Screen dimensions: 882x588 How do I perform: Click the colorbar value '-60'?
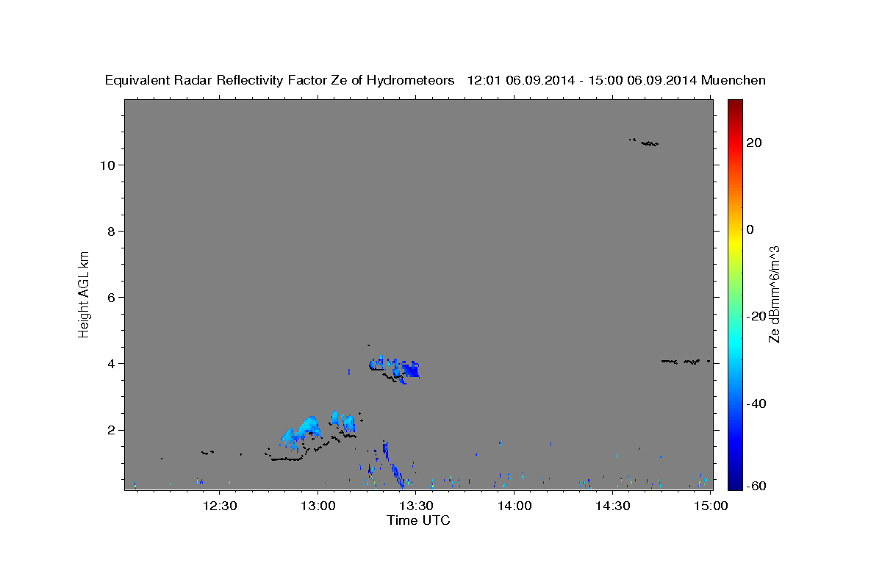pos(756,486)
